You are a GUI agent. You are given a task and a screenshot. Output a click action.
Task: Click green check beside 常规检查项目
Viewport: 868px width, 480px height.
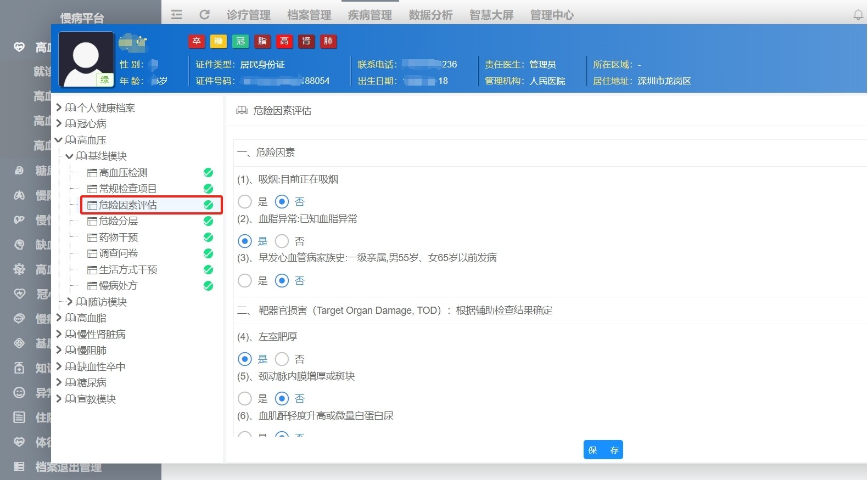[208, 189]
